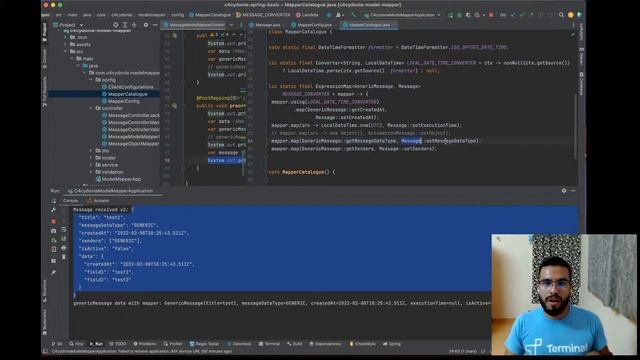Open the Project panel gear options

pos(146,25)
